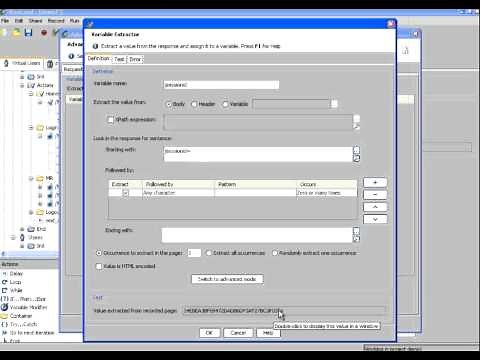Open Any character dropdown in Followed by column
Viewport: 480px width, 360px height.
178,193
